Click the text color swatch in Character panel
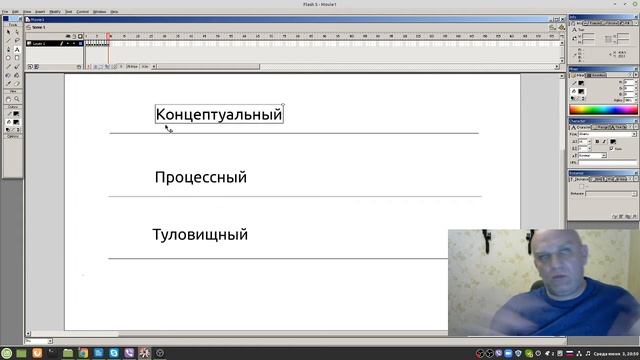Viewport: 640px width, 360px height. click(613, 142)
